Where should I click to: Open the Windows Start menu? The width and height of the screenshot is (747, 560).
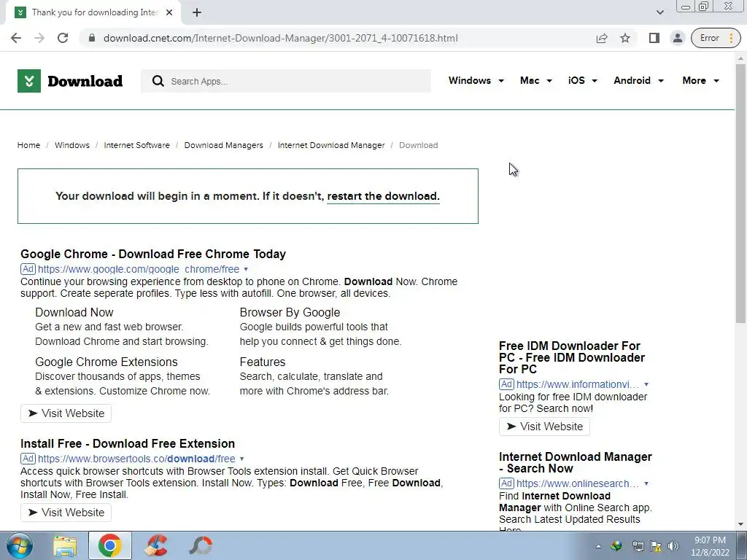coord(19,545)
